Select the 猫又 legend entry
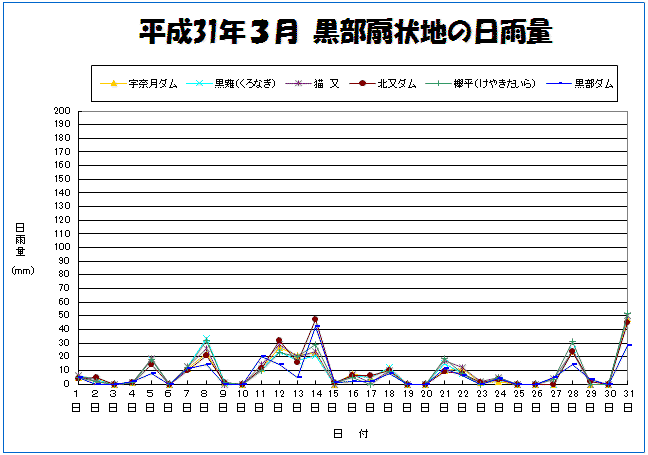 coord(313,84)
